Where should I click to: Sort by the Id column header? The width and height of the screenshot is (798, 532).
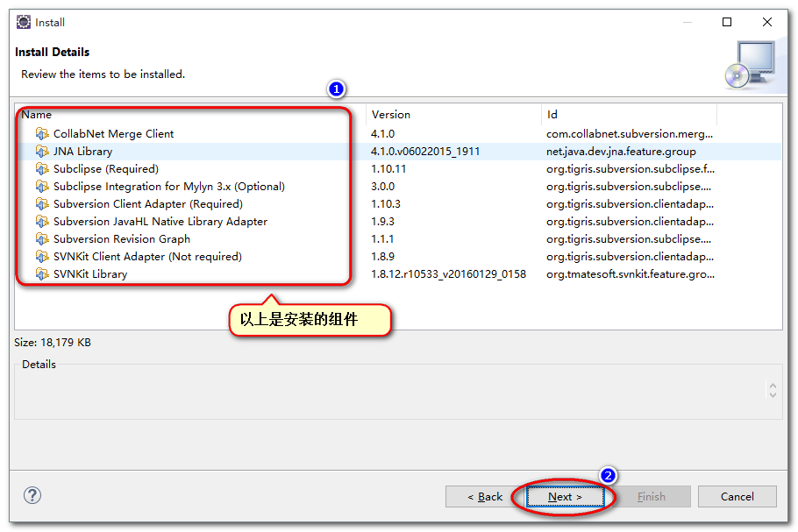point(629,115)
